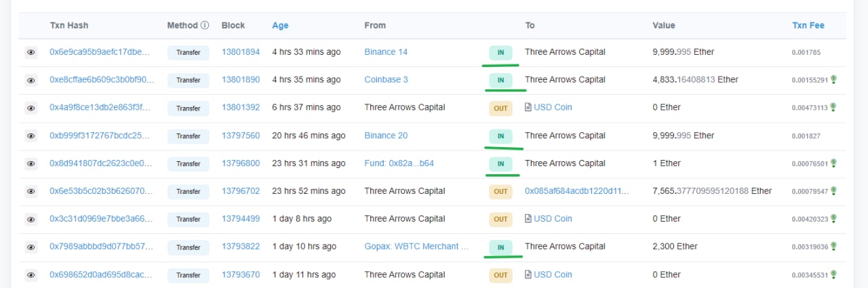Preview transaction 0x698652d0ad695d8cac with eye icon

coord(31,275)
